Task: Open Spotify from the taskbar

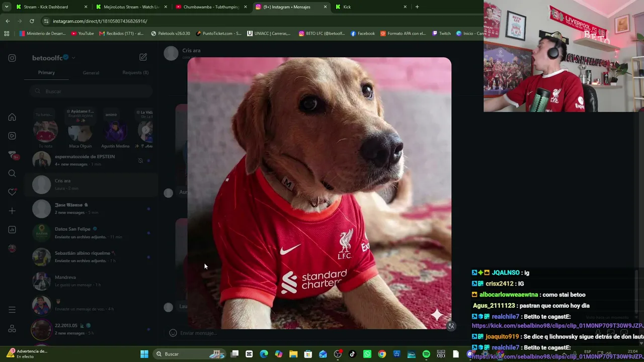Action: [426, 354]
